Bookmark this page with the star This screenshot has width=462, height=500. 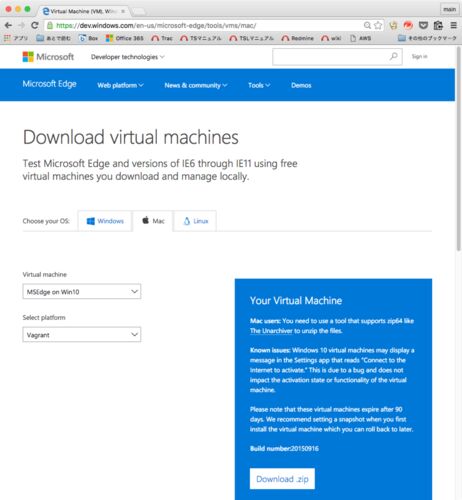(378, 25)
